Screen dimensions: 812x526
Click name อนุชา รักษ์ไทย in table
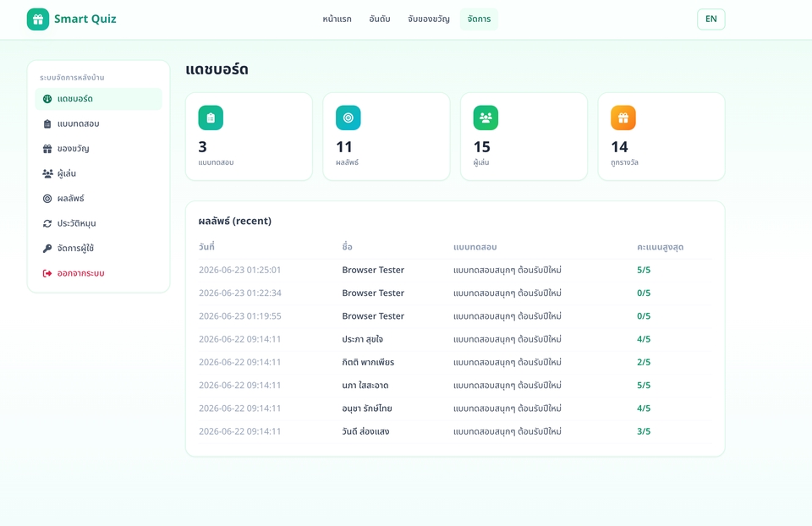(x=366, y=408)
